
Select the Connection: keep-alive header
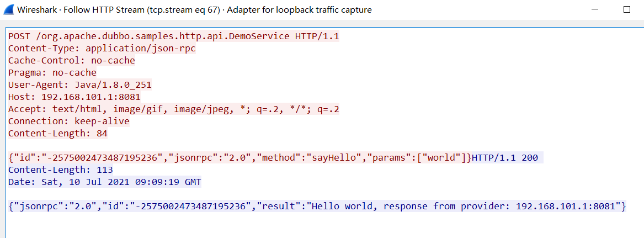tap(68, 121)
